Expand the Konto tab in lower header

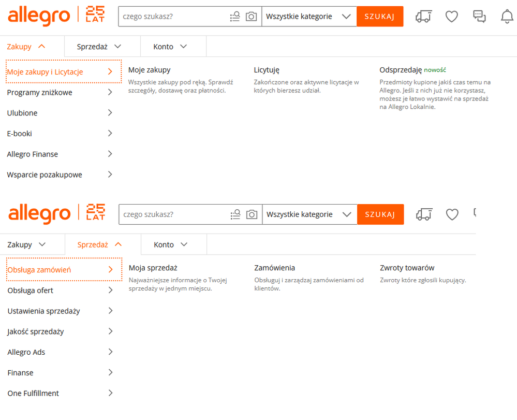pyautogui.click(x=174, y=244)
